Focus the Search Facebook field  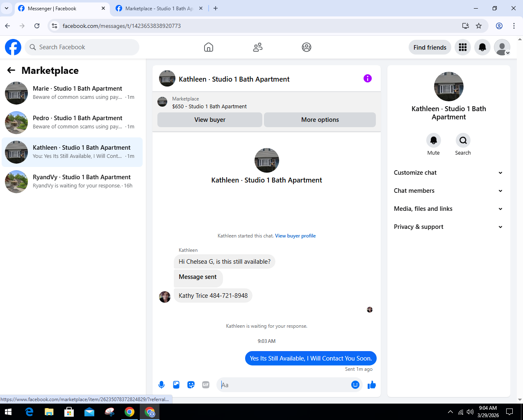(x=82, y=47)
